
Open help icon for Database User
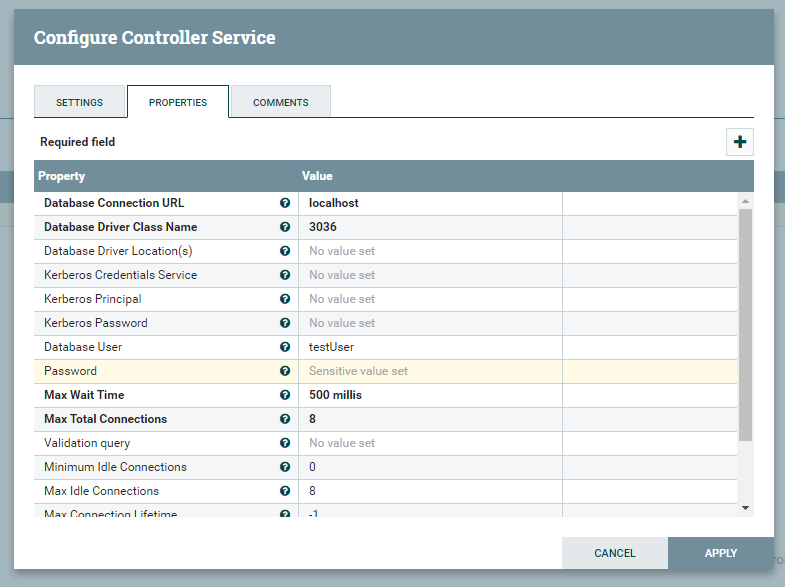click(285, 347)
